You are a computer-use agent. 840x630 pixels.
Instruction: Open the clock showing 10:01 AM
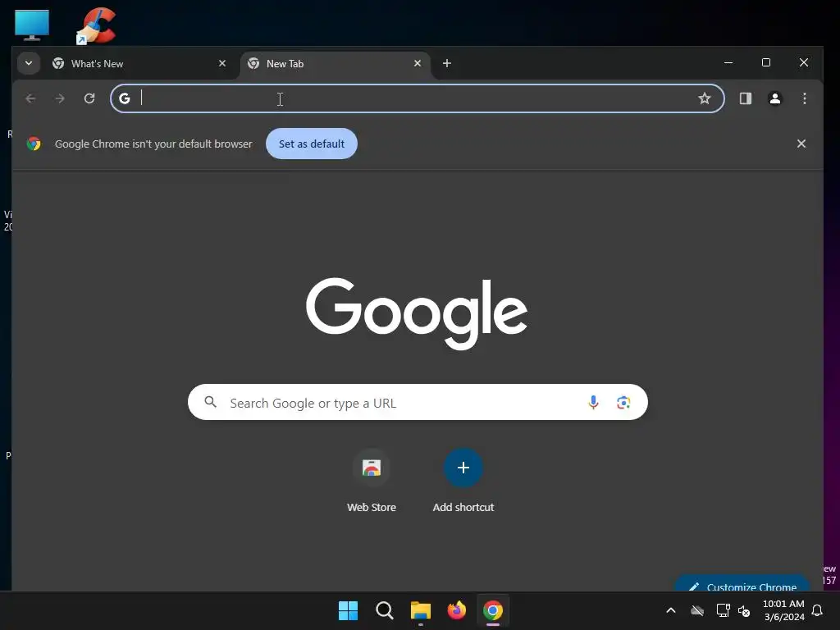(x=783, y=610)
